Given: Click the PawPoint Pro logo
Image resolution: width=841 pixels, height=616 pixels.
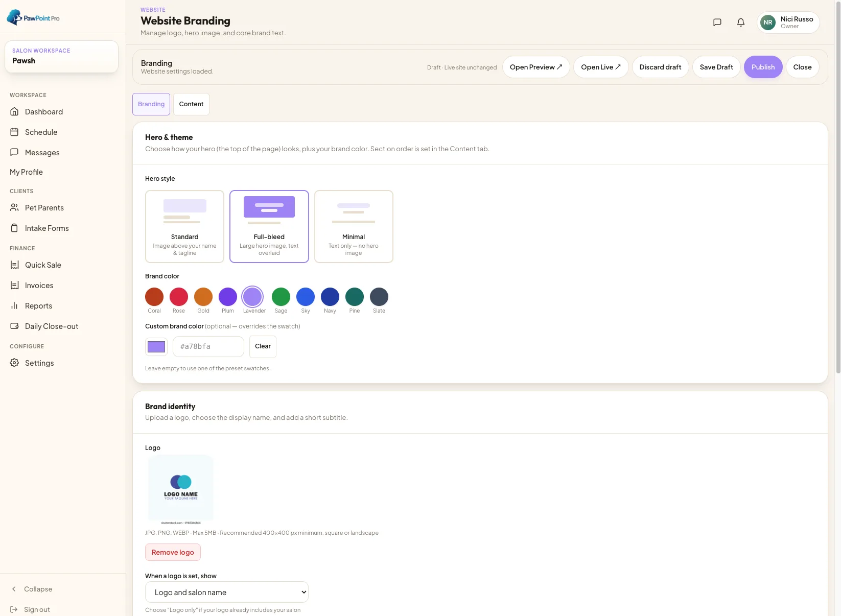Looking at the screenshot, I should 33,17.
